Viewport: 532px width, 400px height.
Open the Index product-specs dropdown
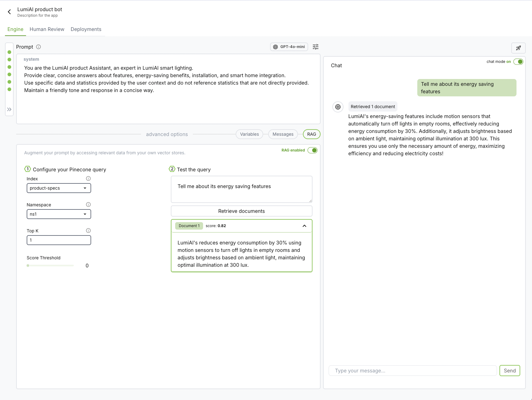pyautogui.click(x=59, y=188)
